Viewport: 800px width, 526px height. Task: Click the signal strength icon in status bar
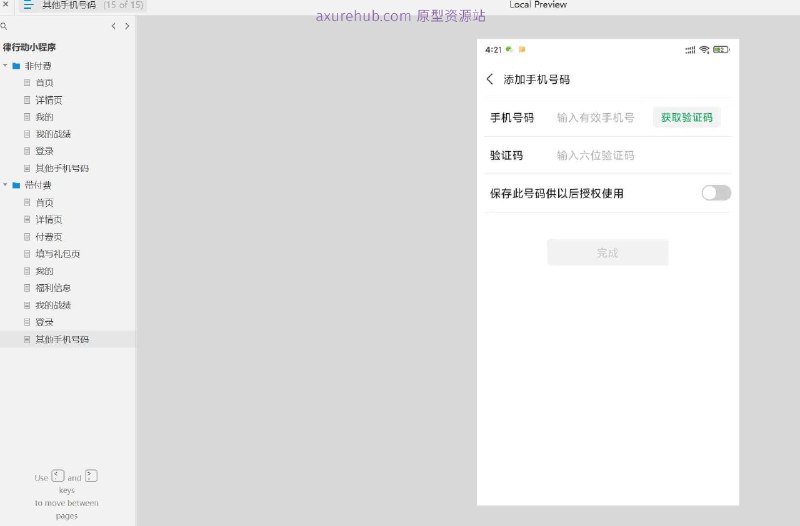pos(690,50)
